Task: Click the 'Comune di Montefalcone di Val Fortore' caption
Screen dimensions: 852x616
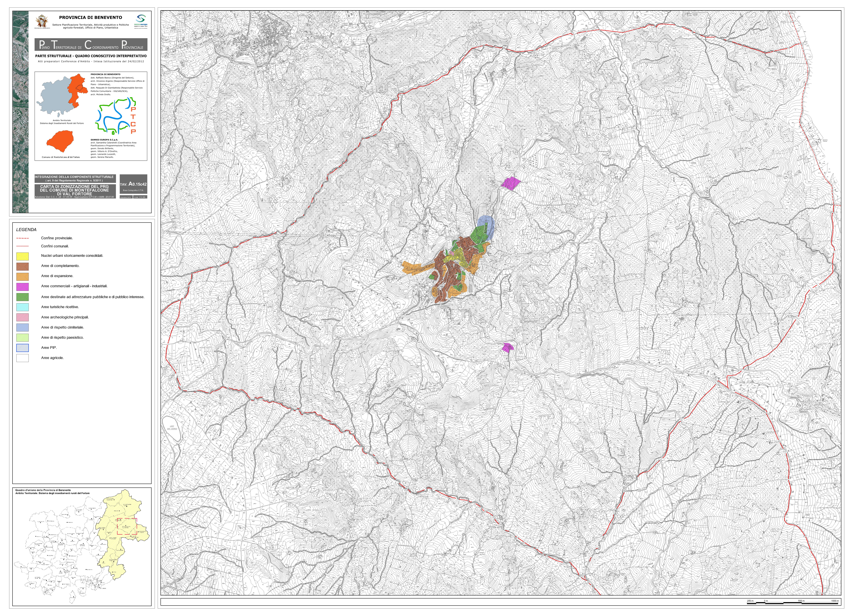Action: (61, 157)
